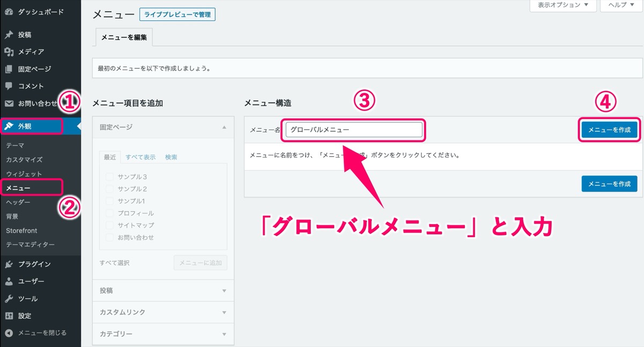Click ライブプレビューで管理 button
This screenshot has height=347, width=644.
click(x=177, y=14)
